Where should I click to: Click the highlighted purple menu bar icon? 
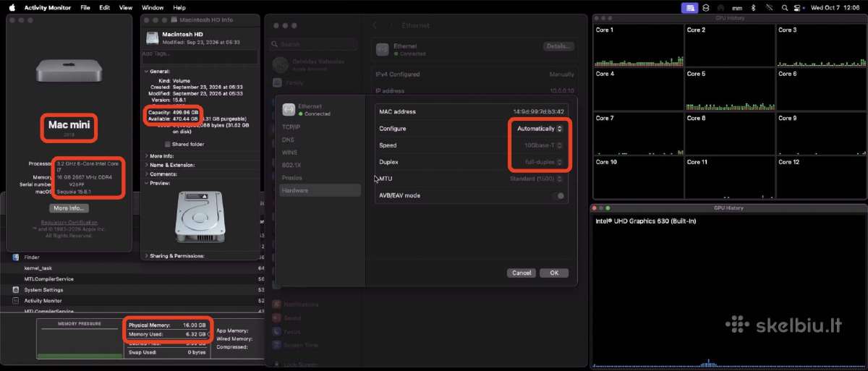coord(690,7)
